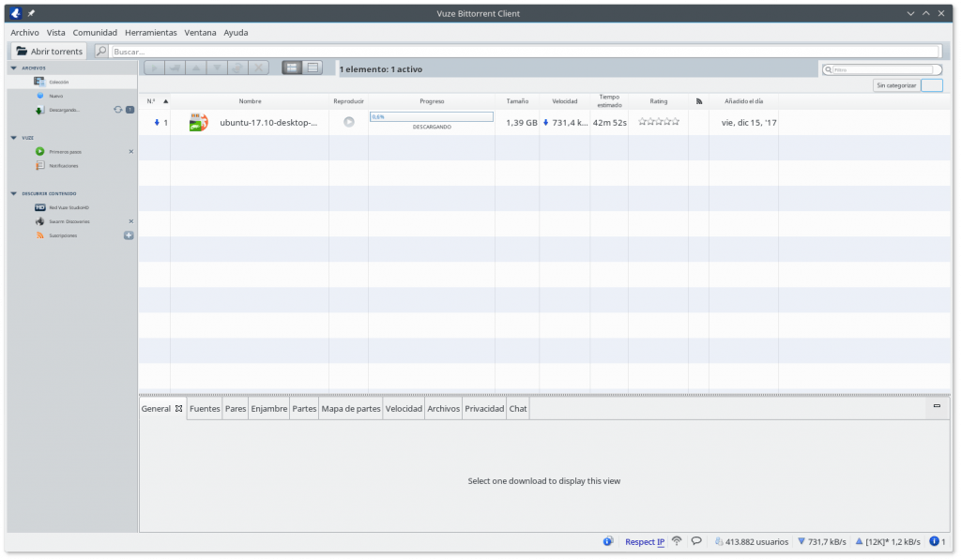Open Suscripciones in the sidebar
961x560 pixels.
click(63, 235)
